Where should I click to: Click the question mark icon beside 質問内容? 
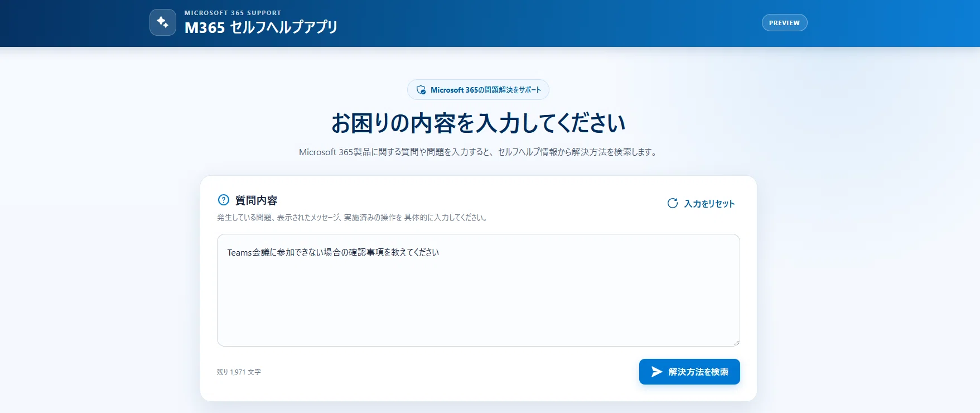coord(224,200)
